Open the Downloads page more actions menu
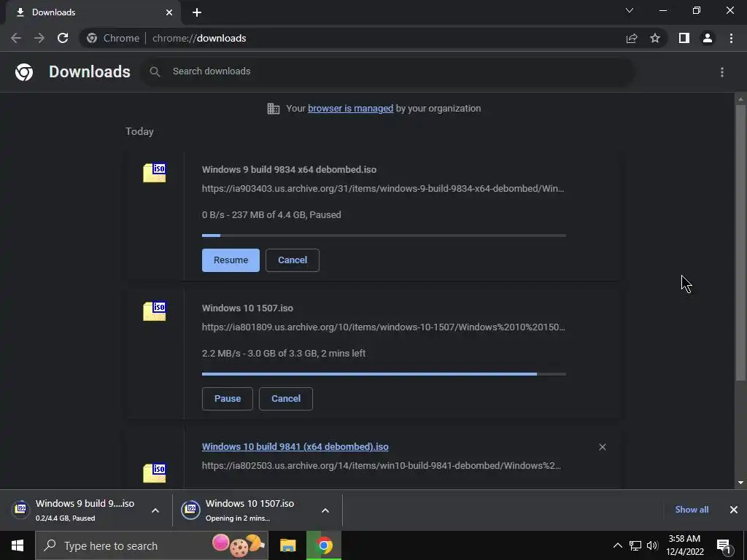 722,72
